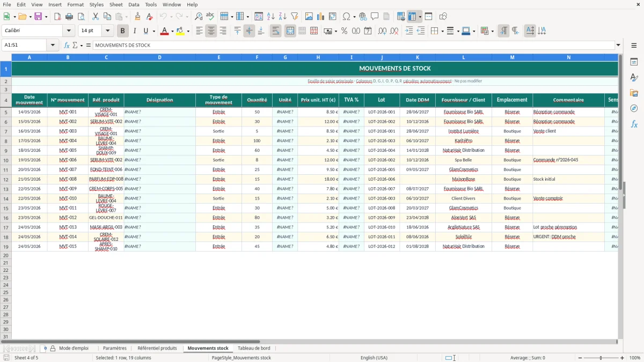This screenshot has width=644, height=362.
Task: Click the Sort icon
Action: pyautogui.click(x=259, y=17)
